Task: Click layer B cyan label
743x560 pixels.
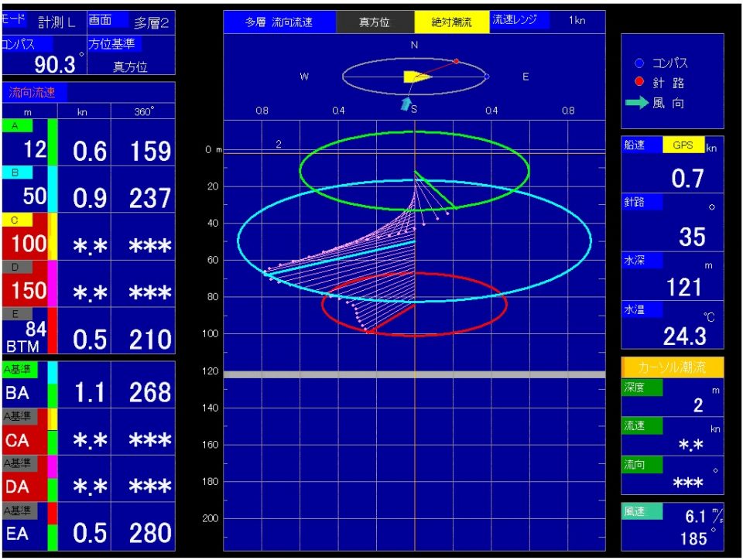Action: point(17,172)
